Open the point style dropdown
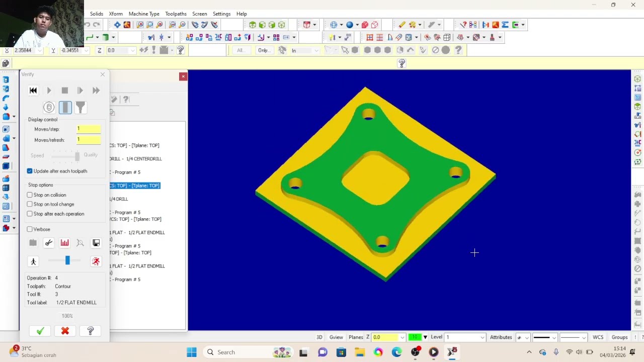 pos(527,337)
